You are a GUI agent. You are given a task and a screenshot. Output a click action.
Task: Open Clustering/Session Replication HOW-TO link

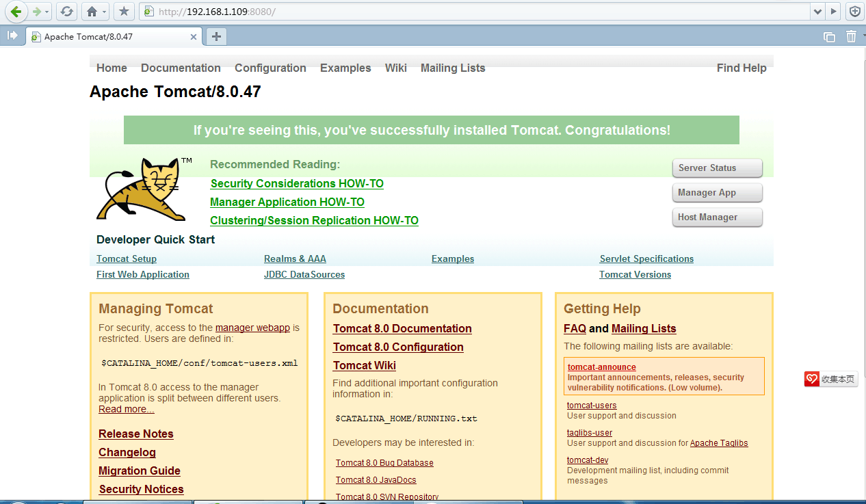tap(314, 220)
